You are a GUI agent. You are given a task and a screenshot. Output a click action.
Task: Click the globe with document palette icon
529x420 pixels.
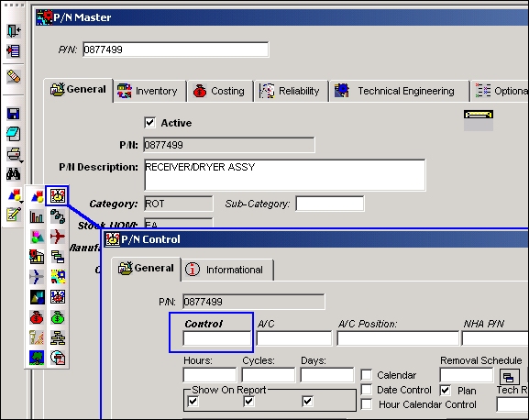(x=58, y=358)
